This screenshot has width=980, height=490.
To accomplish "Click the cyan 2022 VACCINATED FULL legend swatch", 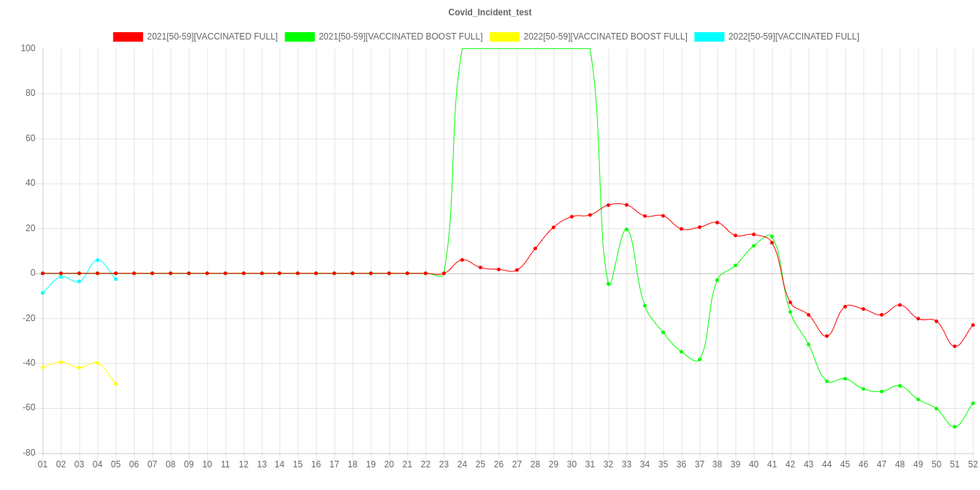I will [x=709, y=37].
